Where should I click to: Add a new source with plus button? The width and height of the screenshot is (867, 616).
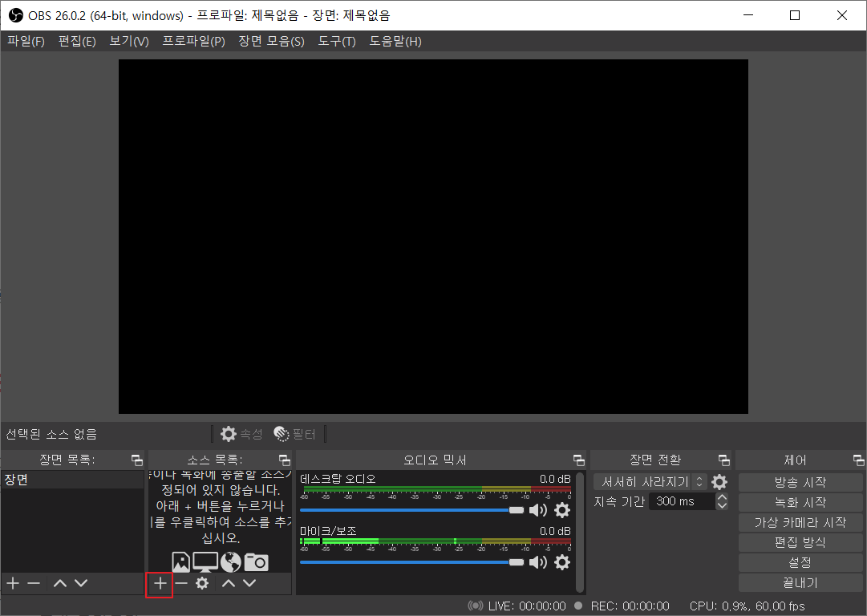tap(160, 583)
